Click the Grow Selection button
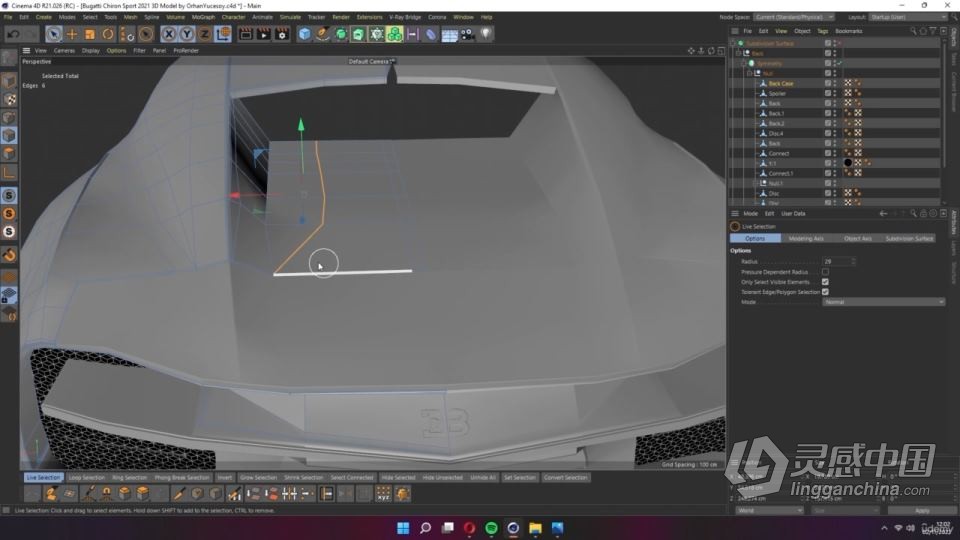 coord(258,478)
